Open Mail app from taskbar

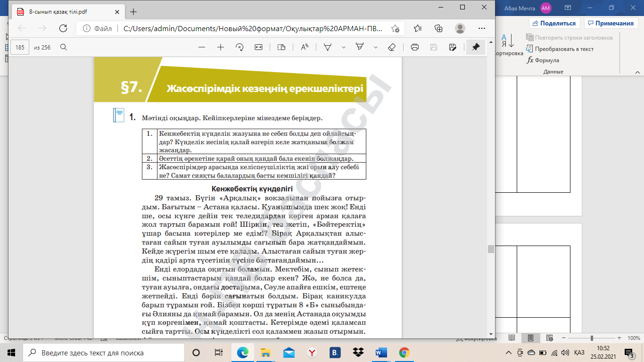coord(289,353)
